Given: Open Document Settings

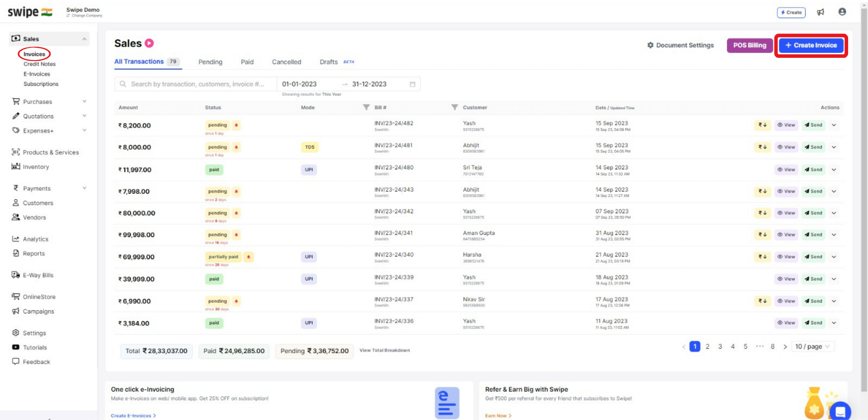Looking at the screenshot, I should point(680,45).
